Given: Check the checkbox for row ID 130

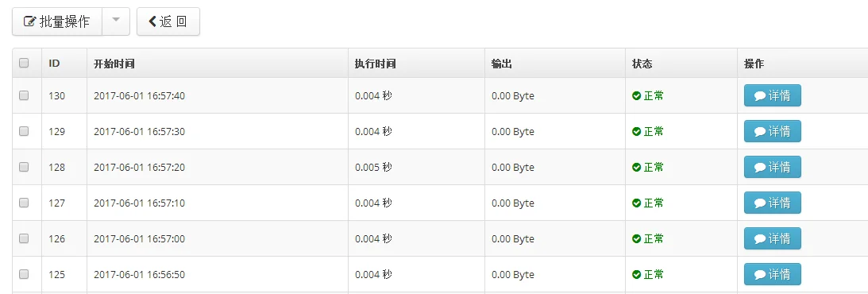Looking at the screenshot, I should pyautogui.click(x=24, y=96).
